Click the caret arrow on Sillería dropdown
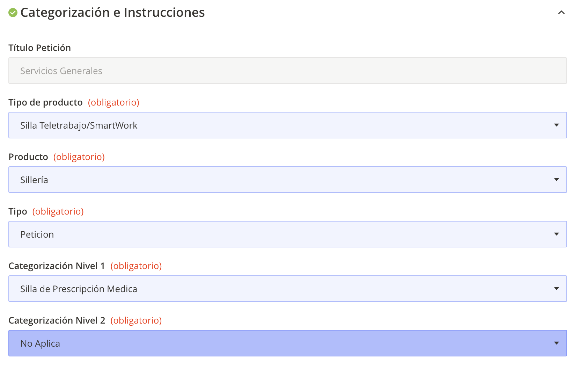The image size is (588, 369). 557,180
